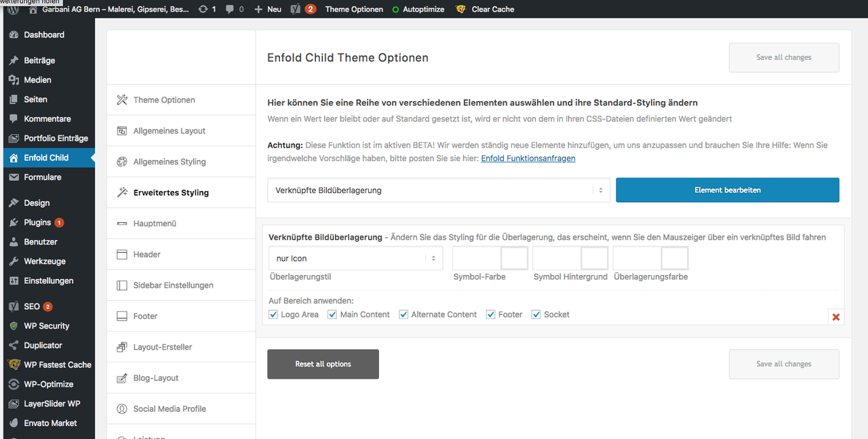868x439 pixels.
Task: Click the WP-Optimize icon in sidebar
Action: click(14, 384)
